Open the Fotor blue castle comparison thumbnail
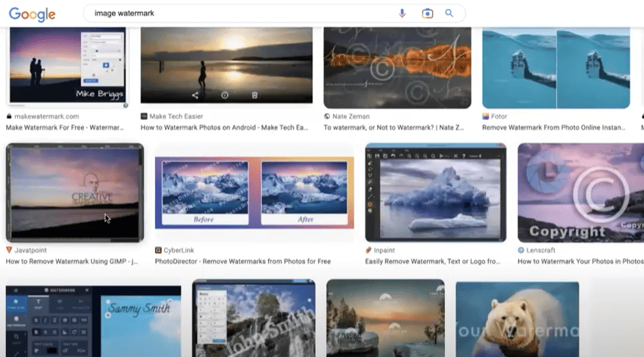Image resolution: width=644 pixels, height=357 pixels. (x=555, y=68)
